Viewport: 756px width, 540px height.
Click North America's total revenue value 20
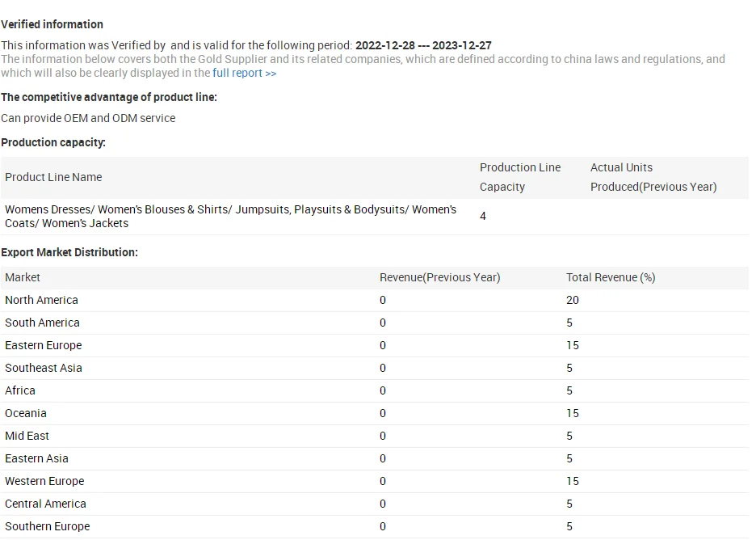(573, 300)
